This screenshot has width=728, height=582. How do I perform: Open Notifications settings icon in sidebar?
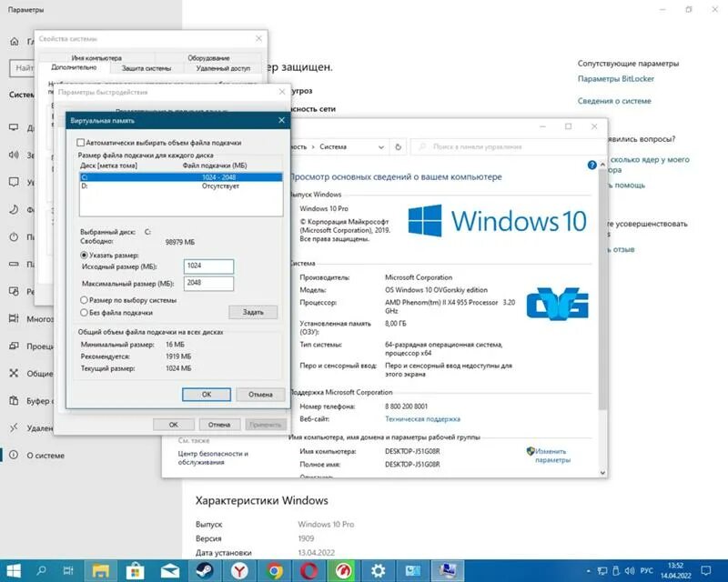[x=14, y=182]
